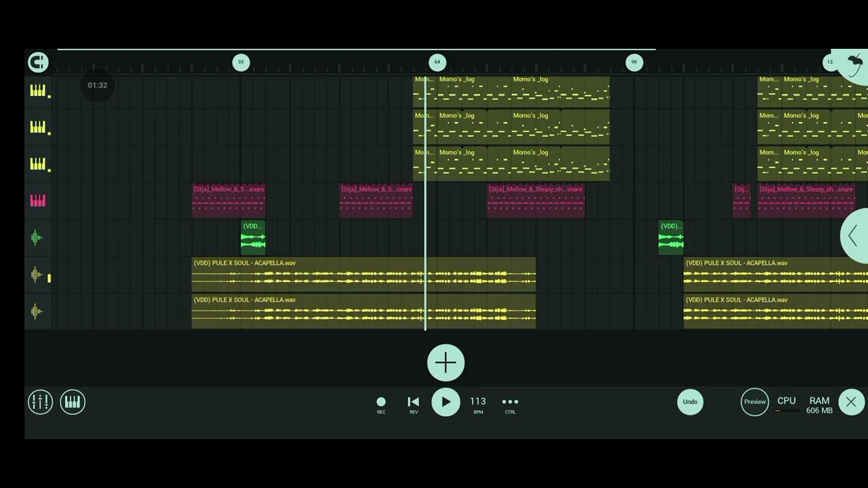Viewport: 868px width, 488px height.
Task: Click the 01:32 time display
Action: click(x=97, y=85)
